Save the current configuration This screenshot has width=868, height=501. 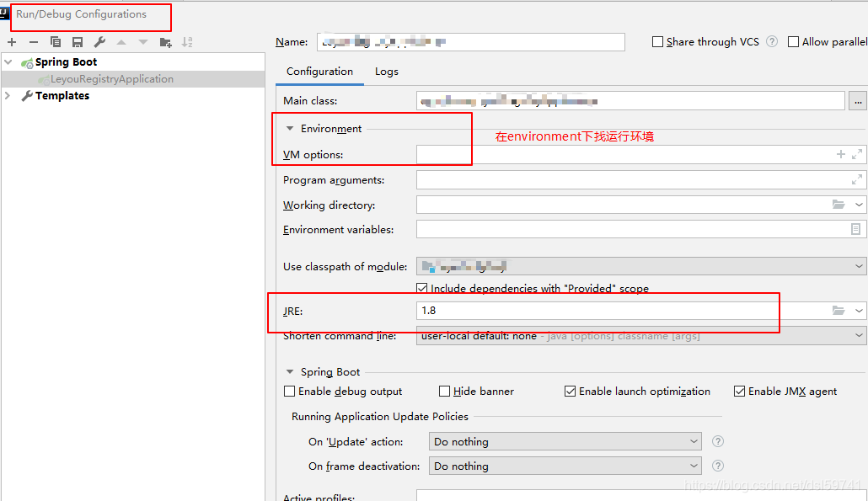click(77, 42)
